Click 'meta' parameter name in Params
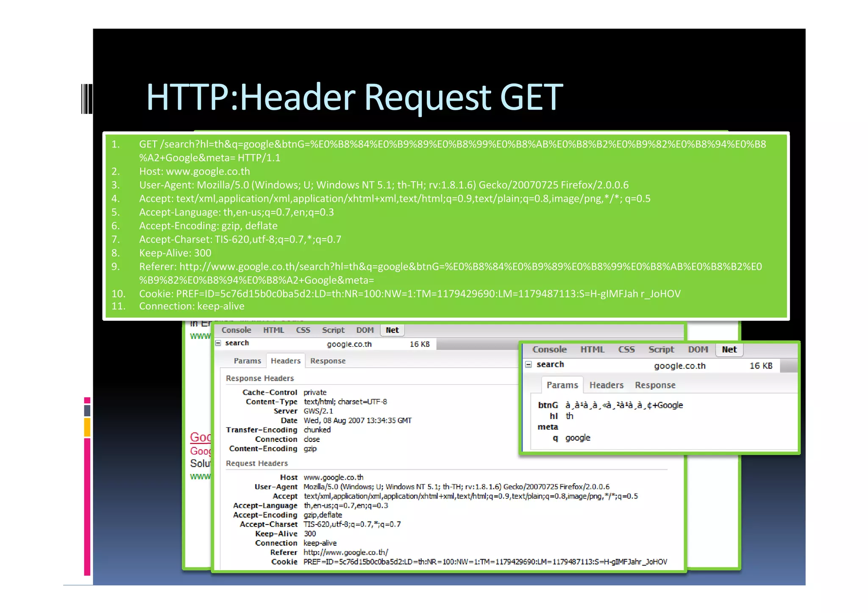 tap(548, 427)
